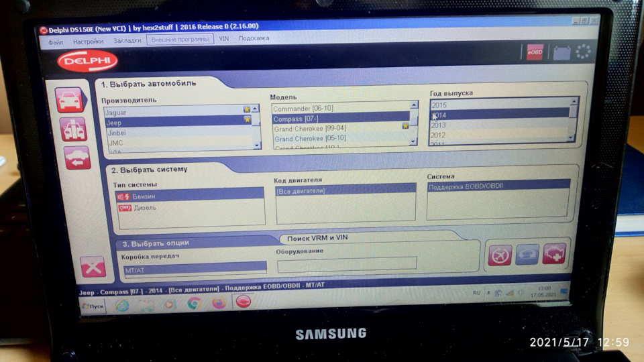Toggle favorite star on Jaguar row
This screenshot has height=362, width=644.
[x=246, y=109]
